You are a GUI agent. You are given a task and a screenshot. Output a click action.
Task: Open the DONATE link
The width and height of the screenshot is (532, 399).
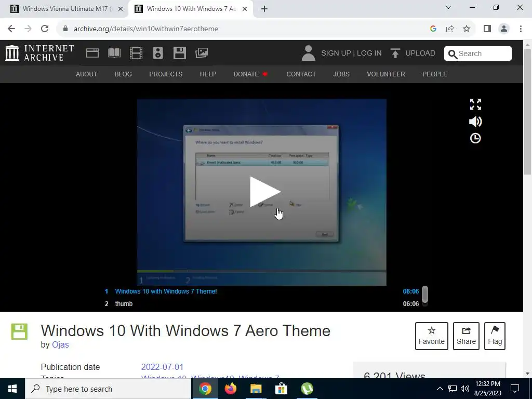click(x=250, y=74)
